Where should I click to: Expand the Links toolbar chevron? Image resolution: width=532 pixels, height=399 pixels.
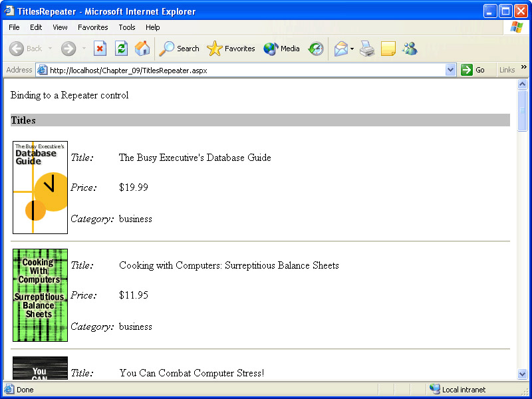pos(523,67)
